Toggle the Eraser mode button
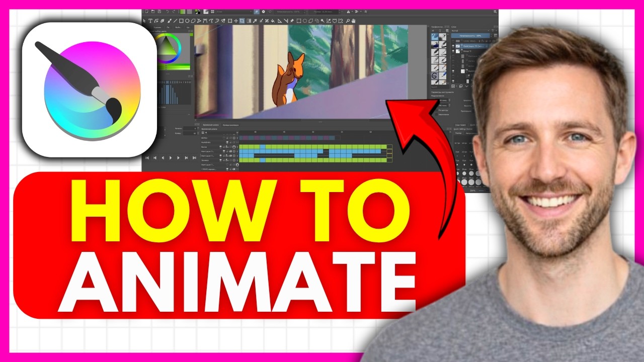The image size is (644, 362). pyautogui.click(x=257, y=12)
